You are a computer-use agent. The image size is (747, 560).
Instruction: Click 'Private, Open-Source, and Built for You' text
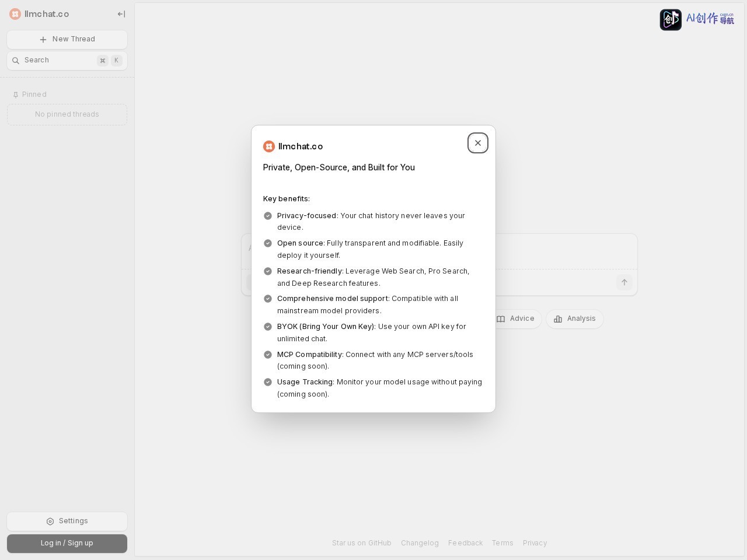[339, 167]
